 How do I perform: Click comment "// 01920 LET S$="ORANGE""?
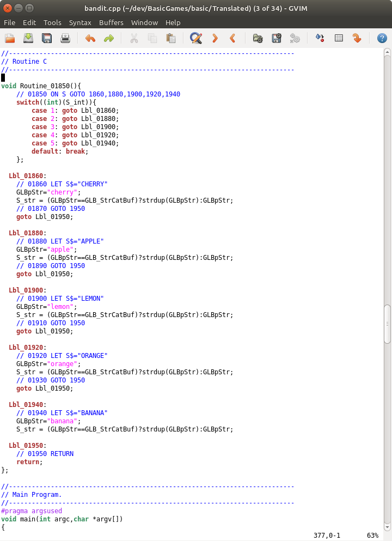coord(62,356)
